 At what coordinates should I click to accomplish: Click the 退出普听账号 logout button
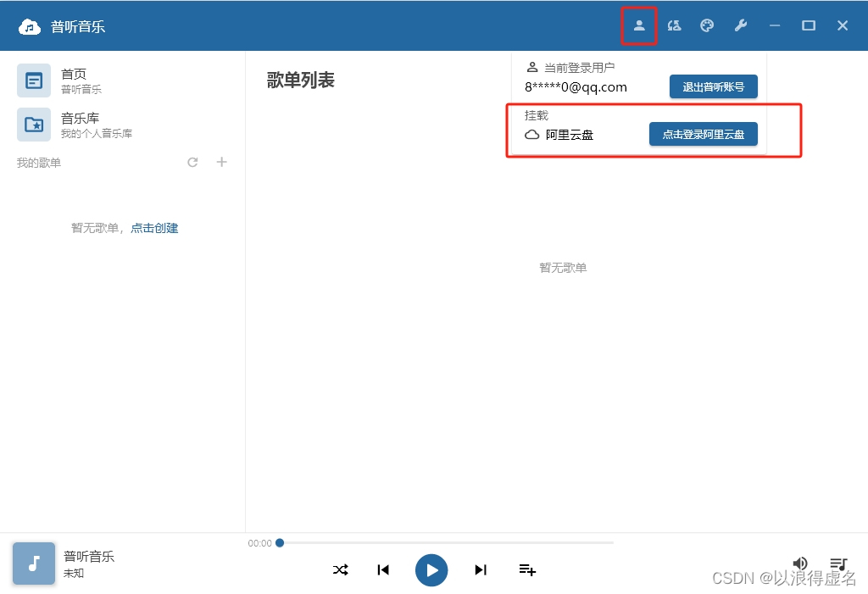click(x=713, y=87)
